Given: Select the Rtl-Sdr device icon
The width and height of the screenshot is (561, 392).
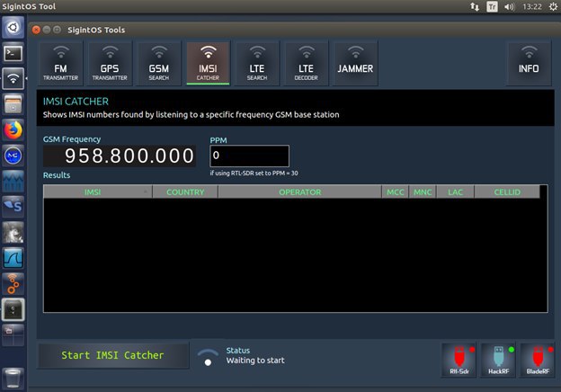Looking at the screenshot, I should [x=459, y=361].
